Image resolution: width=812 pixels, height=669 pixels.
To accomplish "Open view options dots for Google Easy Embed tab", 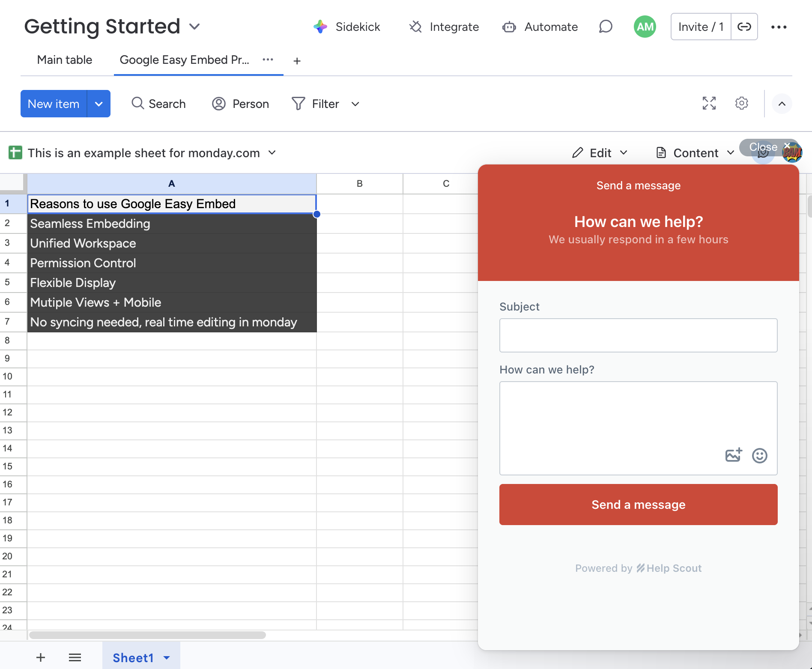I will coord(268,60).
